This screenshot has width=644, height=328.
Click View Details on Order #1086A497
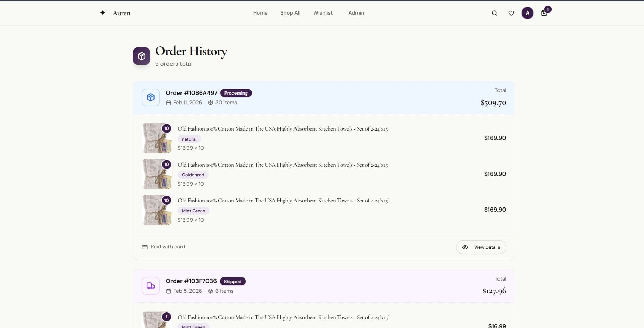coord(481,247)
